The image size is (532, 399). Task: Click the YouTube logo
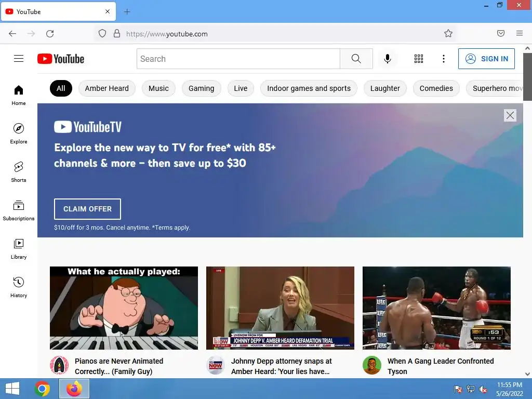tap(61, 59)
